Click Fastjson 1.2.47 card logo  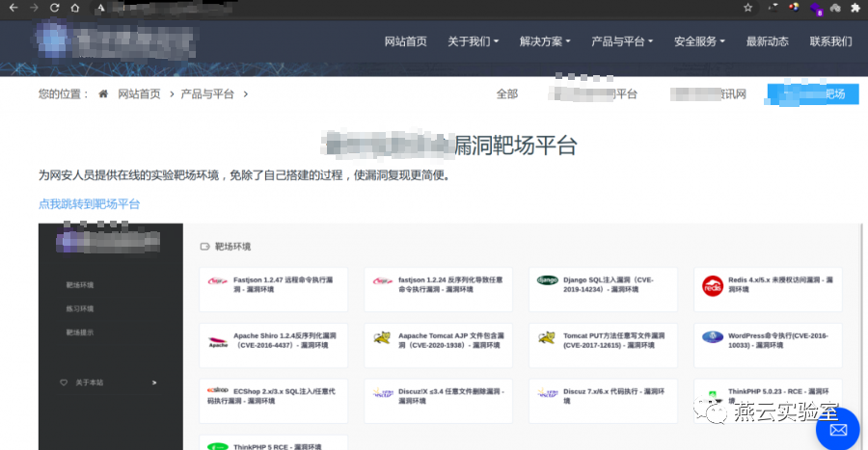(218, 280)
